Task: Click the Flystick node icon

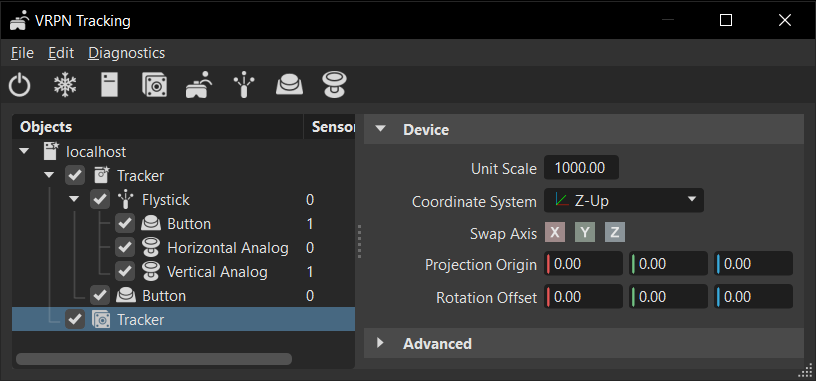Action: (126, 199)
